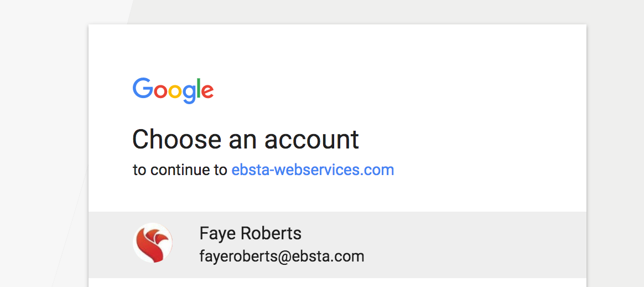Click the red e in Google logo
Viewport: 644px width, 287px height.
[x=207, y=91]
